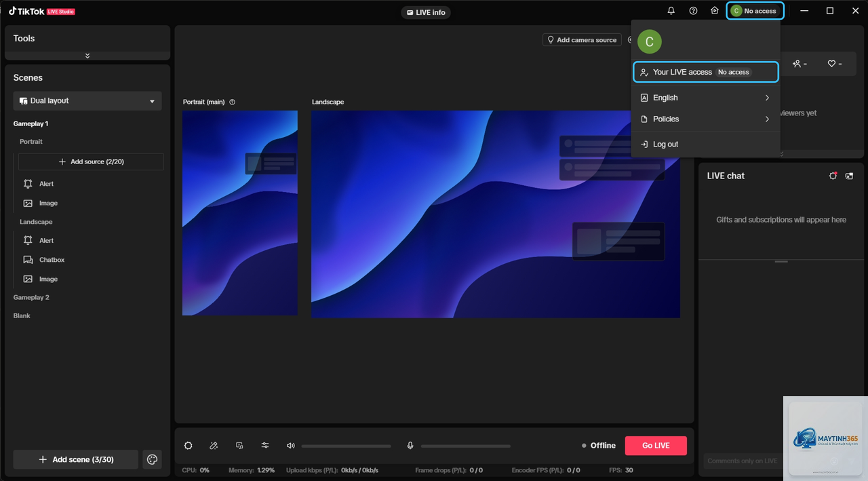This screenshot has height=481, width=868.
Task: Click Add scene (3/30) button
Action: click(x=75, y=459)
